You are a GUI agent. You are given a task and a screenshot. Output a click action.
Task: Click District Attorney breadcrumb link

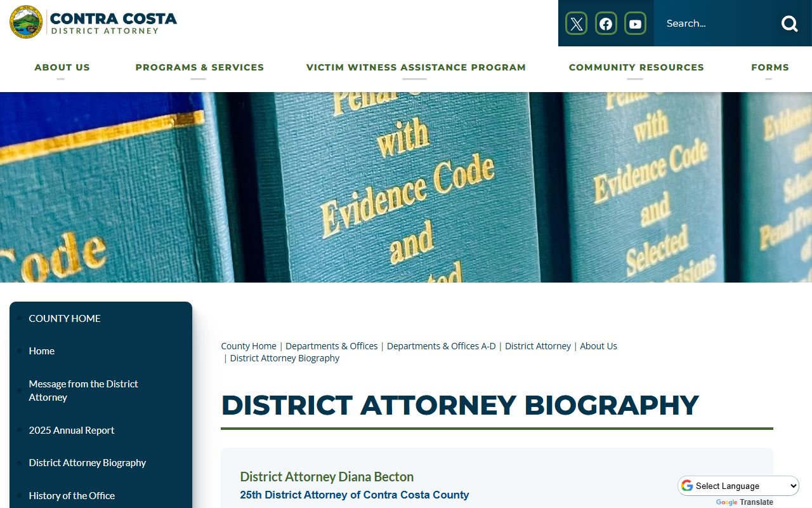click(538, 346)
